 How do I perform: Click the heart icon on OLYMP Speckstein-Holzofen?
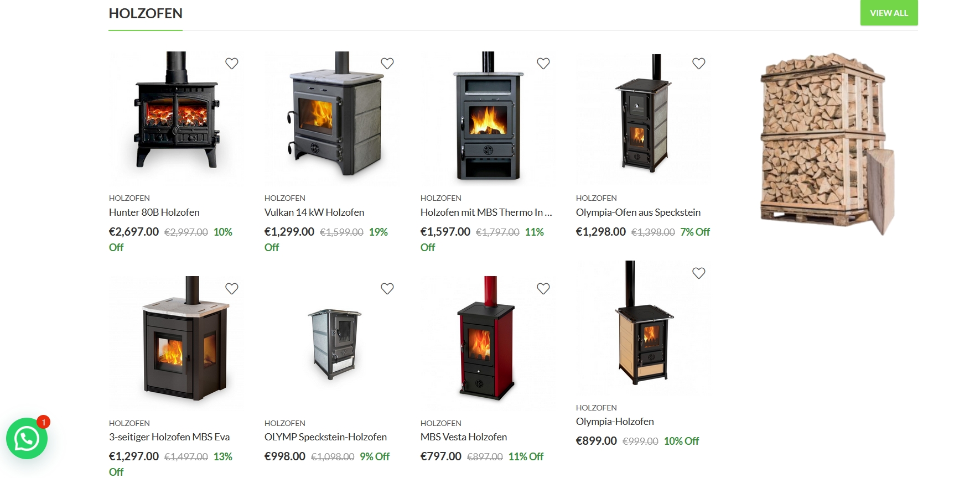pyautogui.click(x=387, y=288)
